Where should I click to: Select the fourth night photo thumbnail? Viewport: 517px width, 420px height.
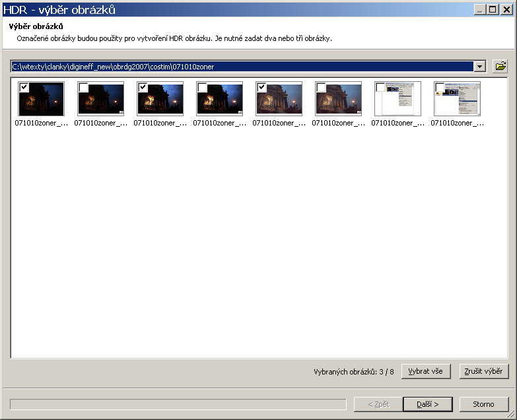click(220, 102)
